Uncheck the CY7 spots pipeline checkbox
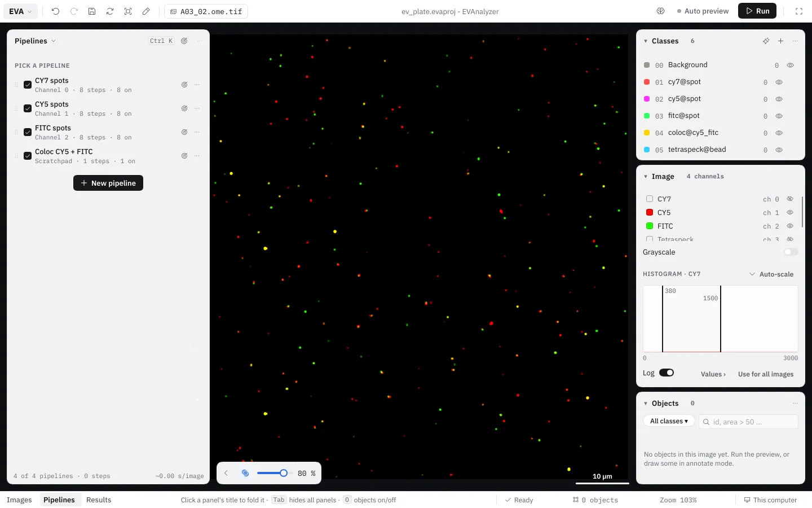 pos(28,85)
